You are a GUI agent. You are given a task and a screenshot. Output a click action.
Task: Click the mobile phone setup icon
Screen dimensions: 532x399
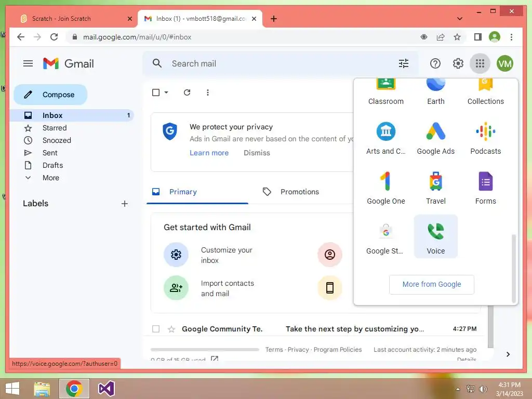point(329,288)
